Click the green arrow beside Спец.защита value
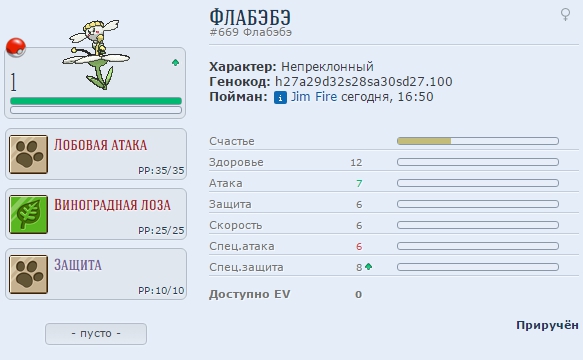Image resolution: width=583 pixels, height=360 pixels. (368, 266)
